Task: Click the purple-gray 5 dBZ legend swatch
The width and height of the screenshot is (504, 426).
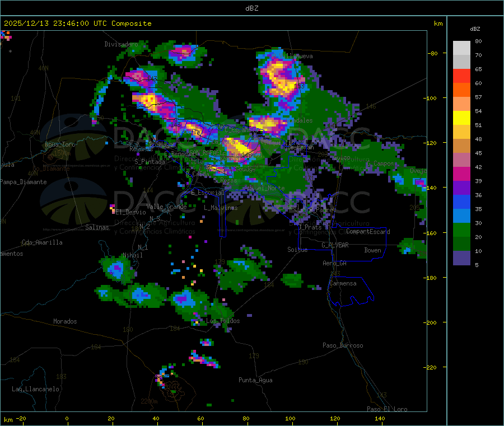Action: [x=461, y=258]
